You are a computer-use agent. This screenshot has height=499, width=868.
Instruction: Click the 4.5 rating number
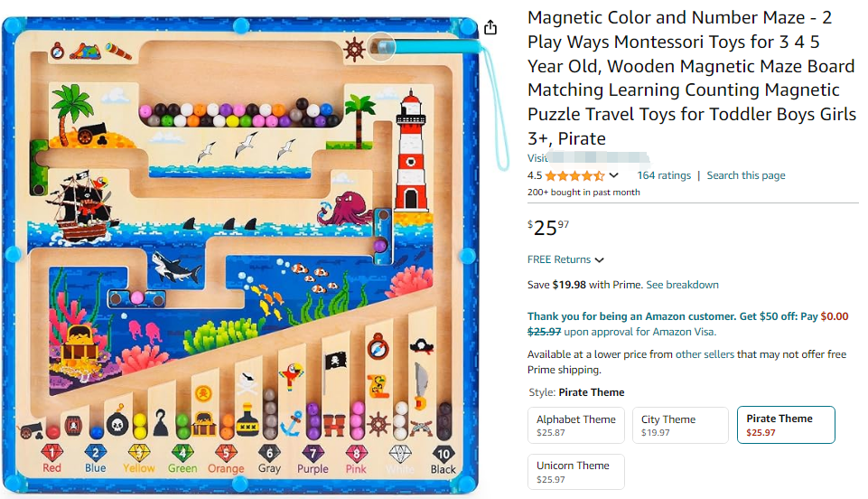coord(534,175)
